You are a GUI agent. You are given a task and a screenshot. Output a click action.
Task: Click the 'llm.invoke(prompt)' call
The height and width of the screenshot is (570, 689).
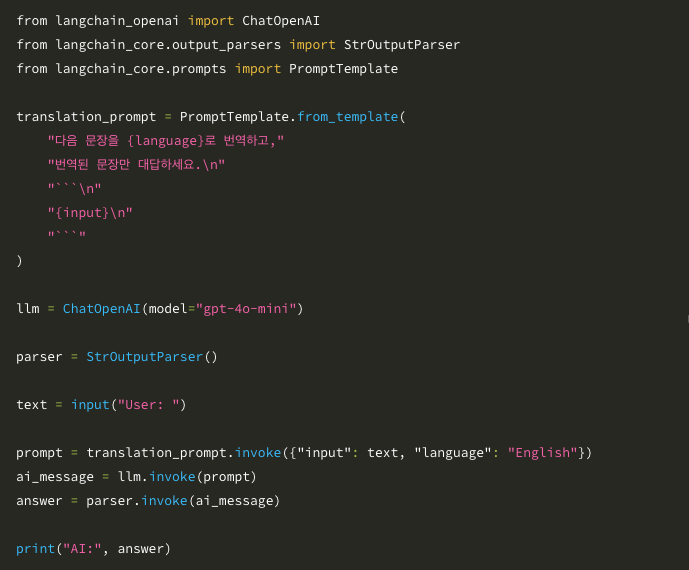187,477
